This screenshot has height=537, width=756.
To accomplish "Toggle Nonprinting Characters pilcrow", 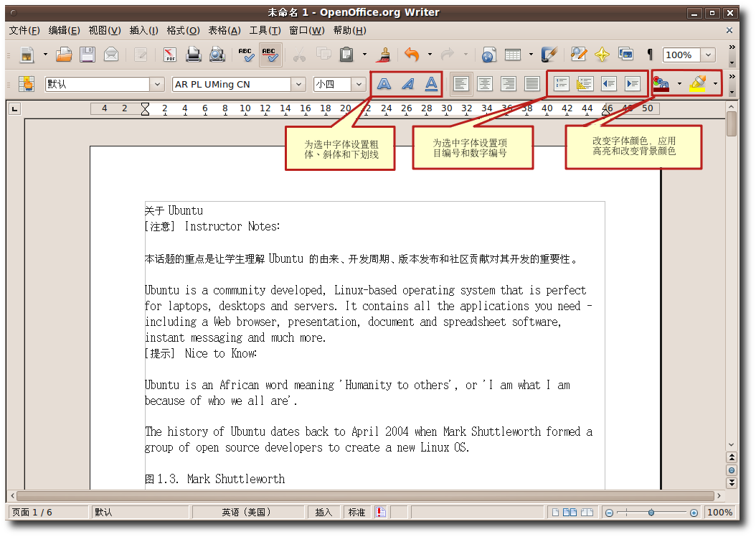I will 650,55.
